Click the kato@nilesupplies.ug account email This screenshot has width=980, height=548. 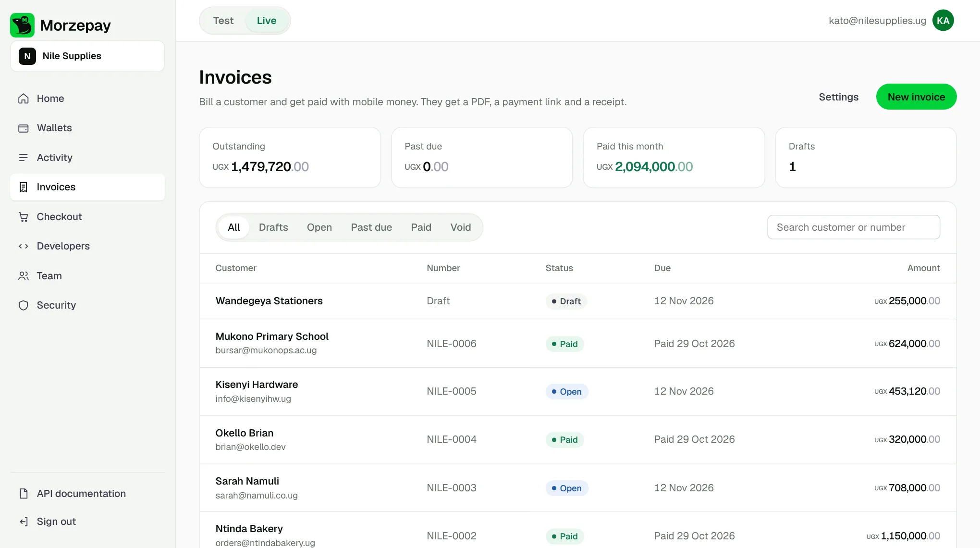(877, 21)
